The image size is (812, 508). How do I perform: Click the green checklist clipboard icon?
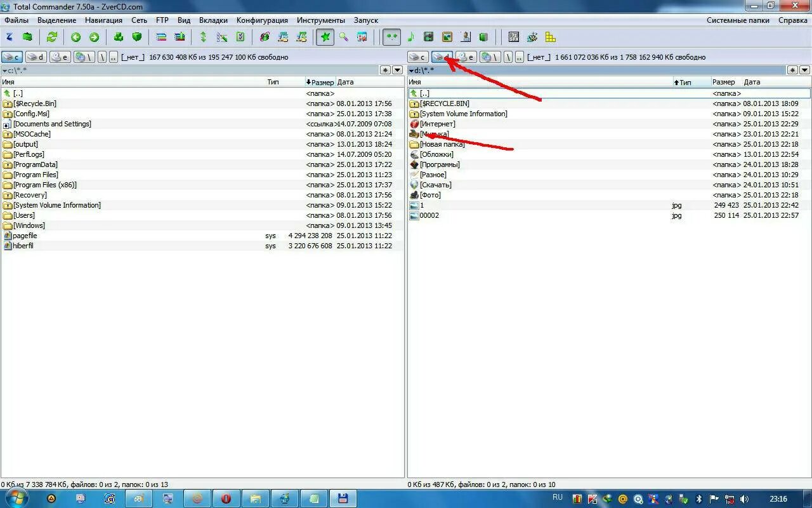pyautogui.click(x=240, y=37)
